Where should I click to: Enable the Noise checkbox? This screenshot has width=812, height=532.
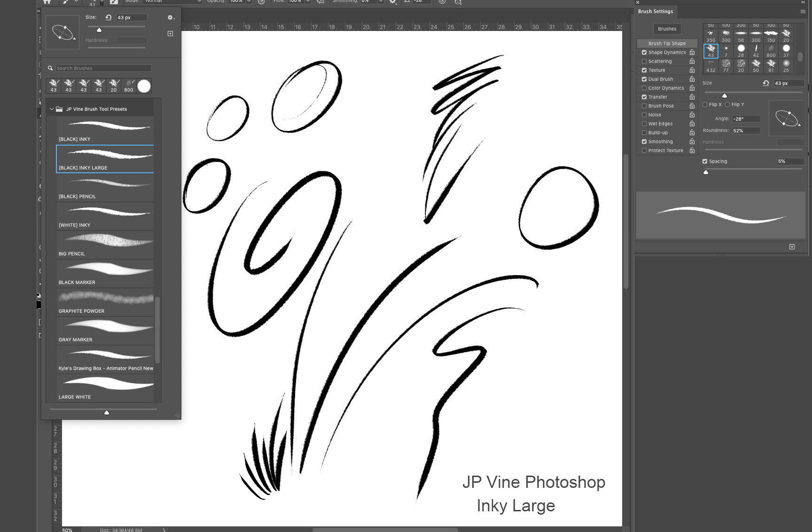(644, 115)
